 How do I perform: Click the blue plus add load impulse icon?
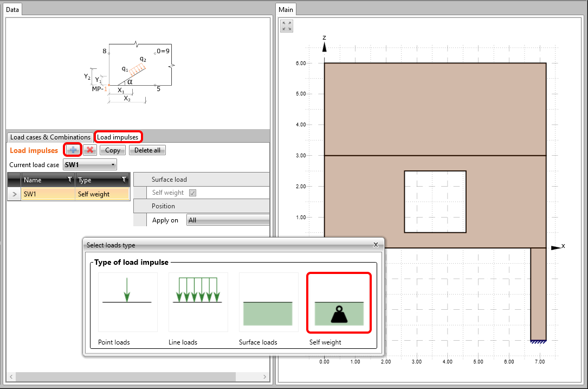tap(73, 150)
